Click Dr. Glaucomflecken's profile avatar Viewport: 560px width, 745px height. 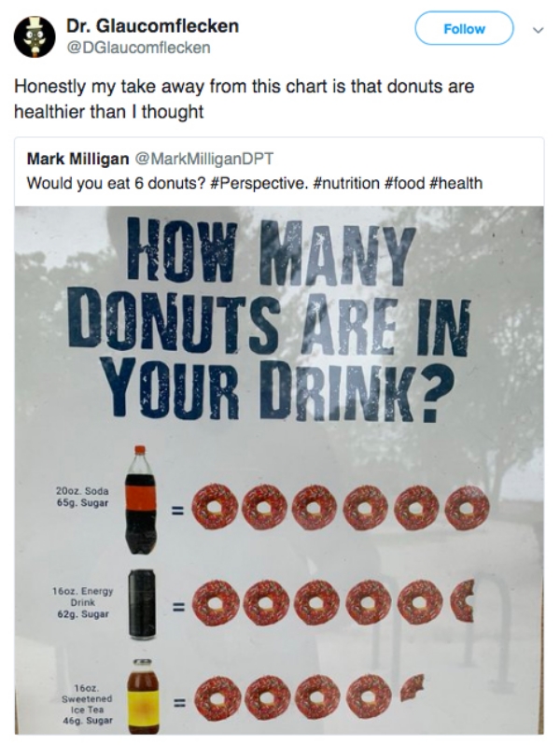point(35,35)
